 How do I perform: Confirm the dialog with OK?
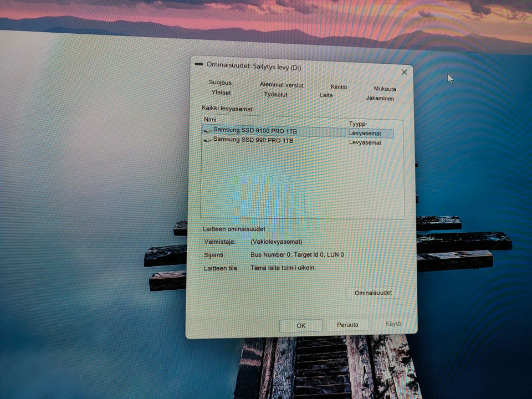pos(300,325)
